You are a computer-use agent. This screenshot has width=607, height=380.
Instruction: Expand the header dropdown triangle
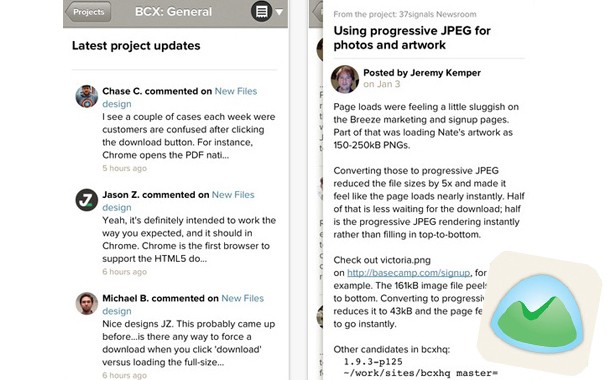[279, 12]
